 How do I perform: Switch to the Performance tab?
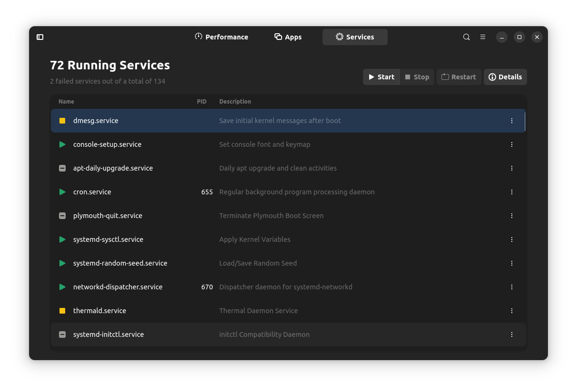[x=221, y=37]
